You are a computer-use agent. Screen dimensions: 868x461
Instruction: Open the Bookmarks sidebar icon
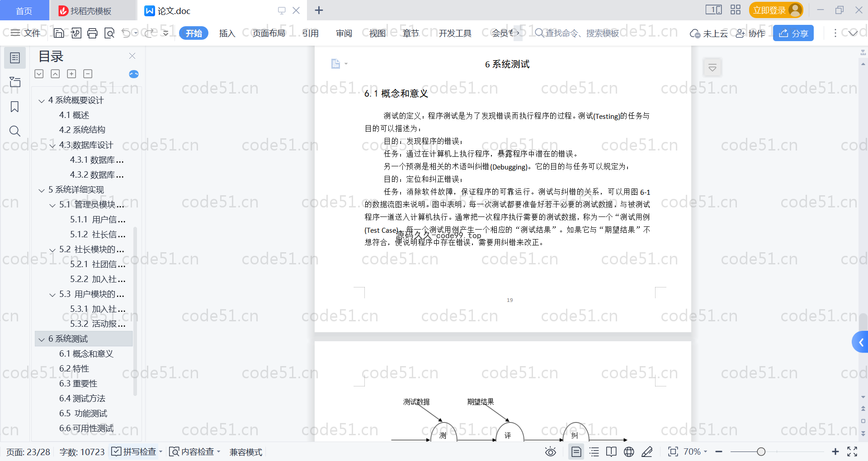(15, 107)
